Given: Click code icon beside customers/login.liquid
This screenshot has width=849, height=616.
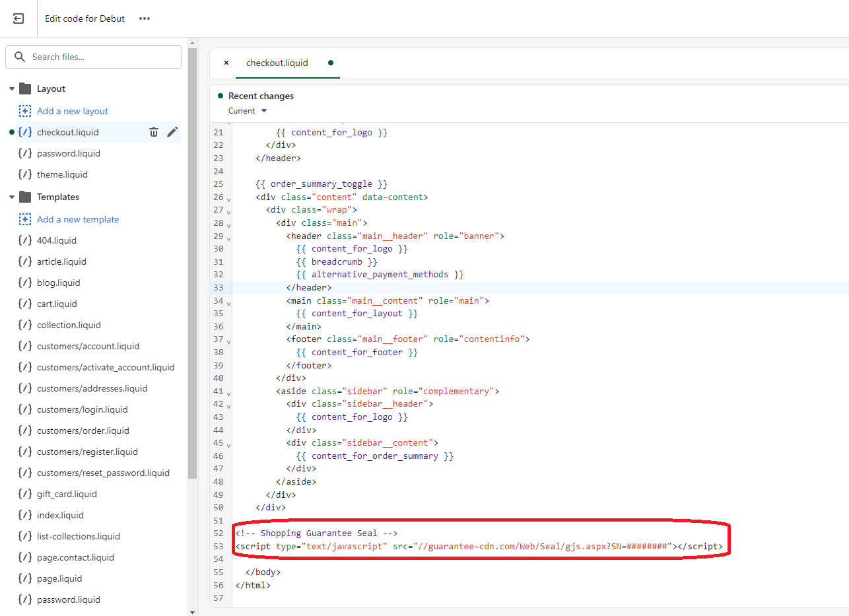Looking at the screenshot, I should pyautogui.click(x=25, y=409).
